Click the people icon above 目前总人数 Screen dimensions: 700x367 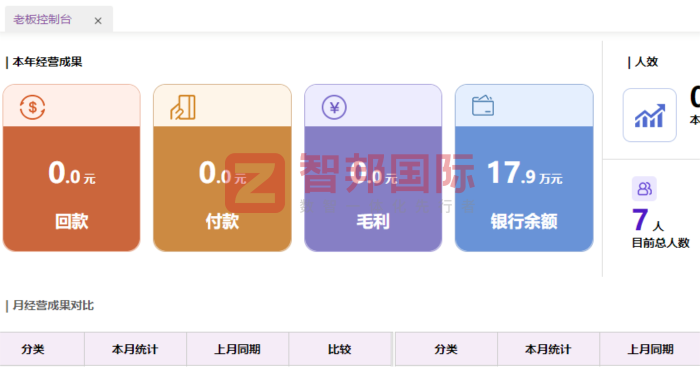644,188
